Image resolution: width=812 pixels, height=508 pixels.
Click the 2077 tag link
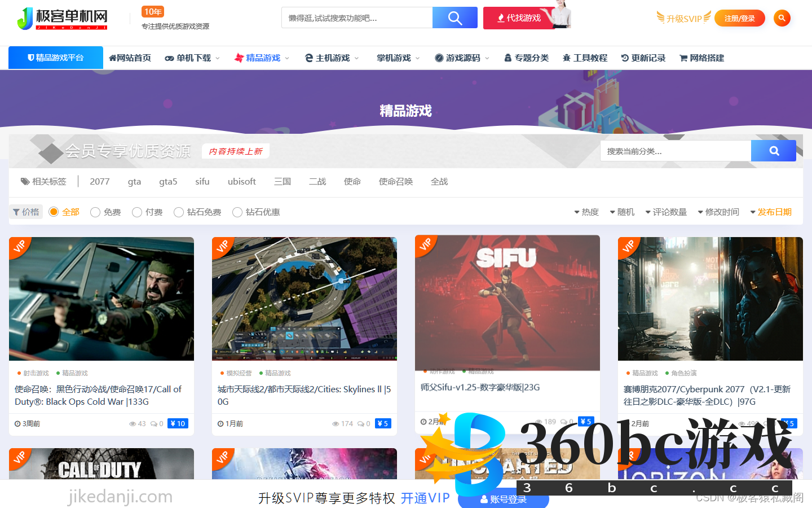tap(100, 182)
